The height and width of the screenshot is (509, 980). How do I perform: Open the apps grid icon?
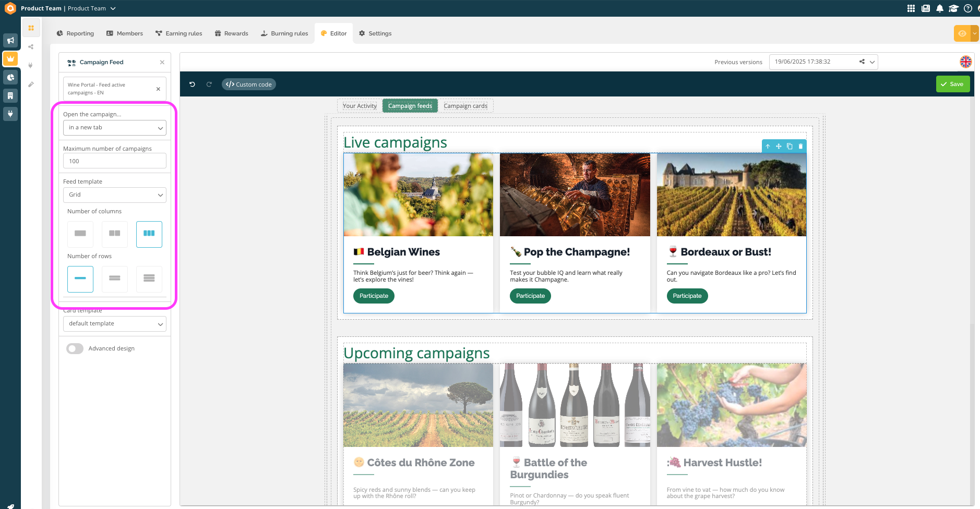coord(911,8)
